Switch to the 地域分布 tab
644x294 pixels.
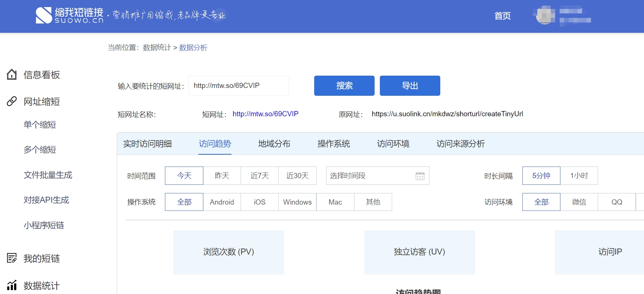274,144
